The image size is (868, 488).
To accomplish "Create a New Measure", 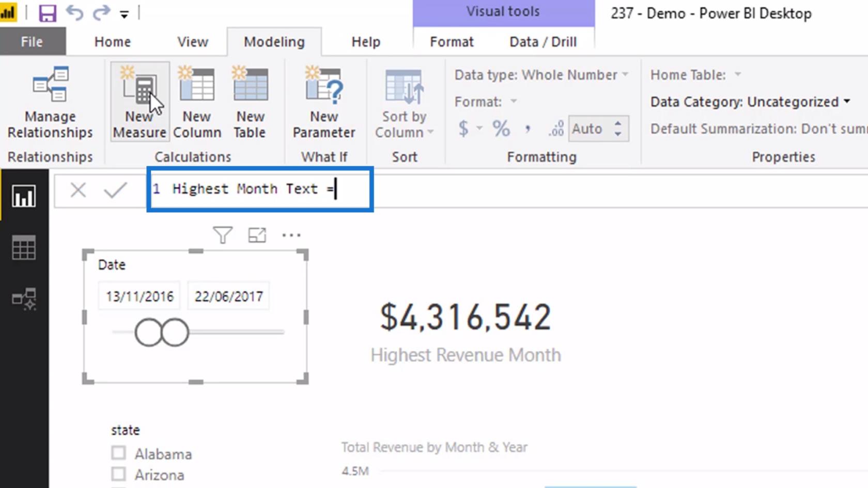I will point(139,102).
